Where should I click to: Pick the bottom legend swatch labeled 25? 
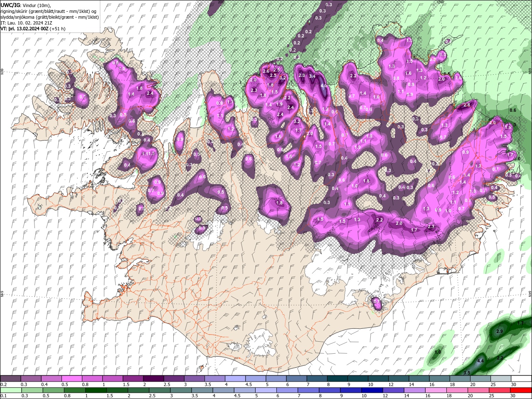[500, 391]
